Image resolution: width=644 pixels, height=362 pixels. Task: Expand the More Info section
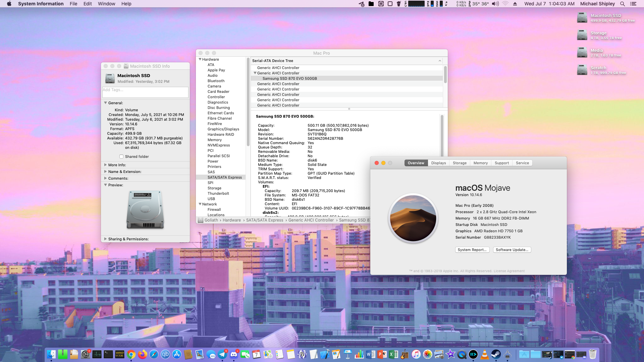[x=105, y=165]
